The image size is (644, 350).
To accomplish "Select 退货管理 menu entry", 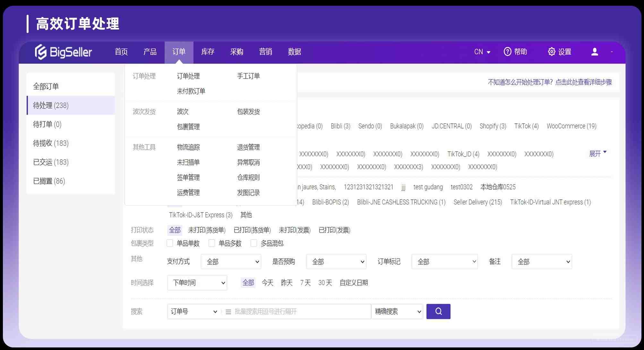I will point(248,147).
